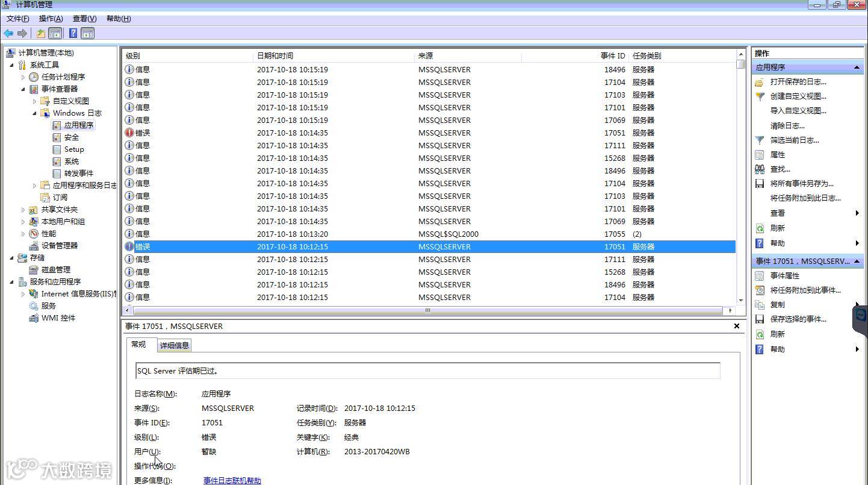Expand the 自定义视图 tree node
Screen dimensions: 868x485
[35, 101]
